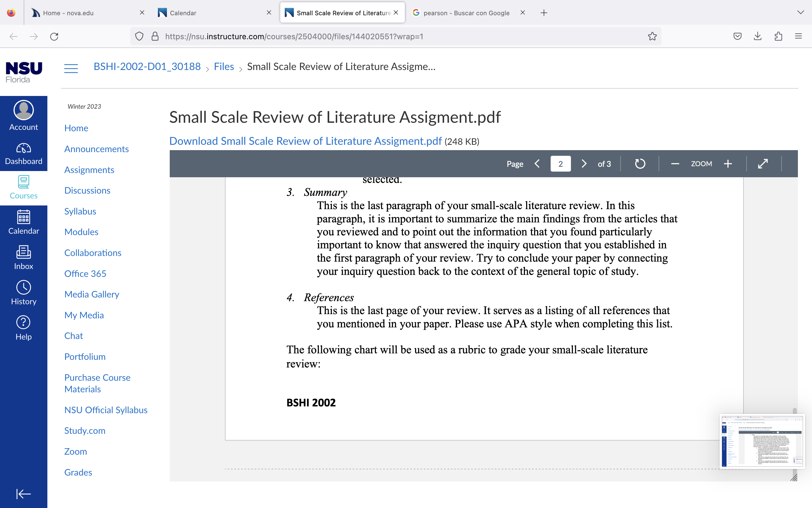
Task: List all tabs dropdown arrow
Action: (801, 12)
